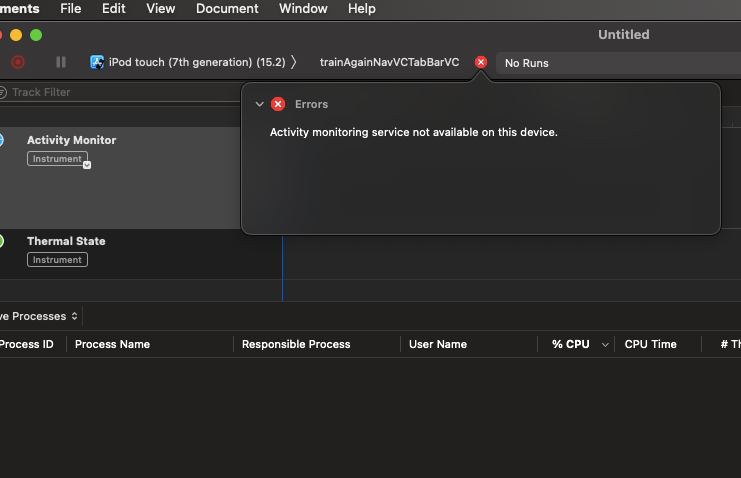Open the No Runs status field
This screenshot has height=478, width=741.
click(618, 63)
